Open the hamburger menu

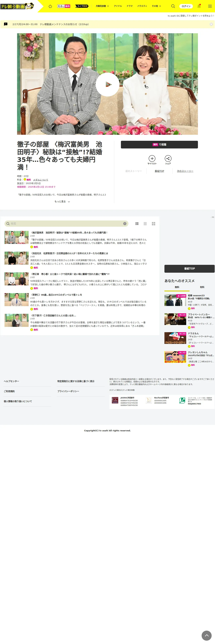[x=210, y=6]
